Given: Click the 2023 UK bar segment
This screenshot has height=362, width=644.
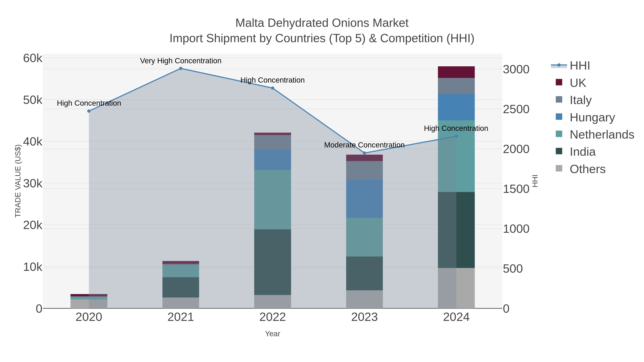Looking at the screenshot, I should coord(365,158).
